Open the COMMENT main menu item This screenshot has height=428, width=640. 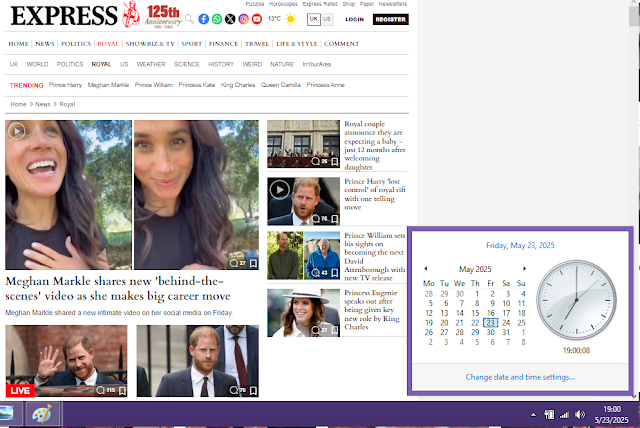pyautogui.click(x=342, y=44)
